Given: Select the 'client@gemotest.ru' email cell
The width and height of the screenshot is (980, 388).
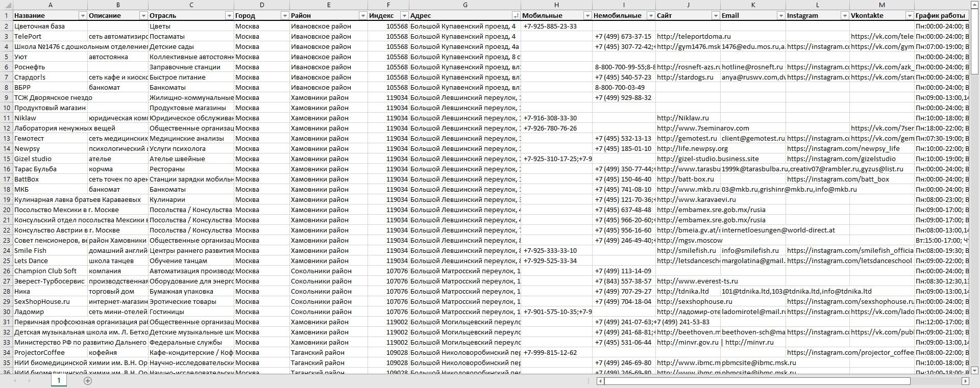Looking at the screenshot, I should pos(753,138).
